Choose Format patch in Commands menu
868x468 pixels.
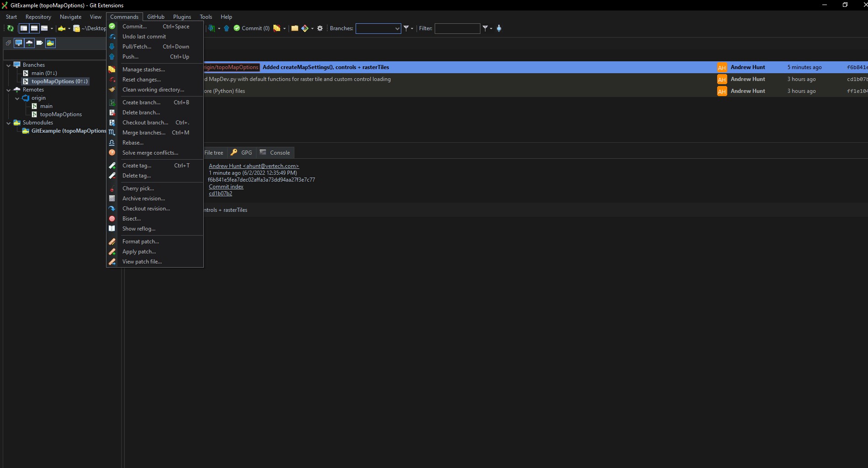click(x=155, y=242)
